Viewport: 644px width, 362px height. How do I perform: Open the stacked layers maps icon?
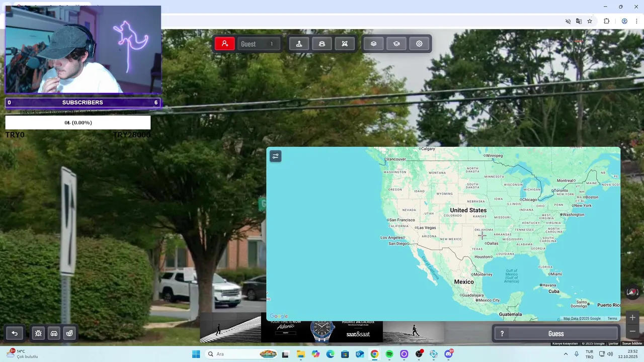click(373, 44)
